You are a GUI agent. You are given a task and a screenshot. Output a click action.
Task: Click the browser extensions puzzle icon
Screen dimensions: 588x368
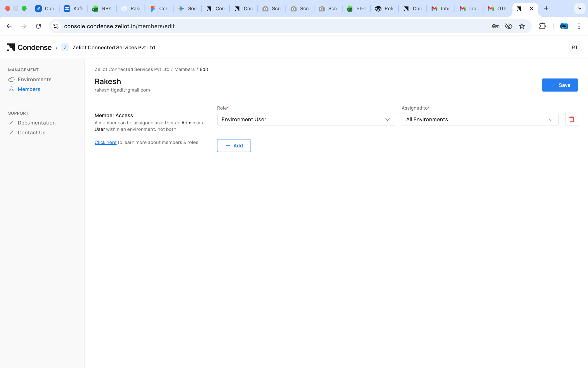click(x=542, y=26)
